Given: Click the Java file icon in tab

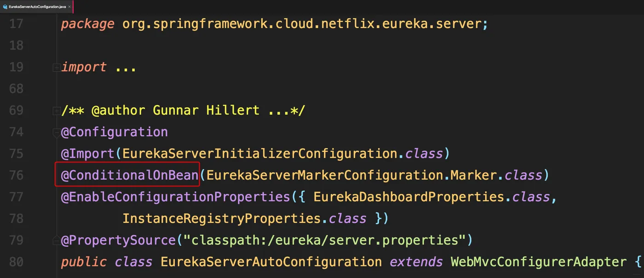Looking at the screenshot, I should click(x=5, y=7).
